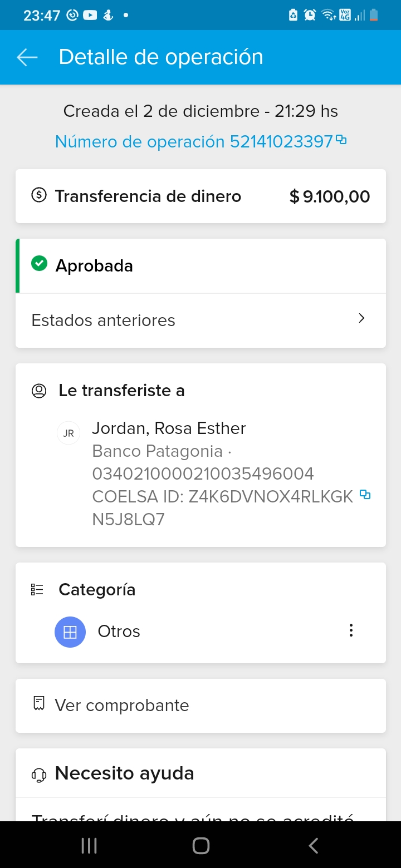
Task: Tap the green approved checkmark icon
Action: [39, 264]
